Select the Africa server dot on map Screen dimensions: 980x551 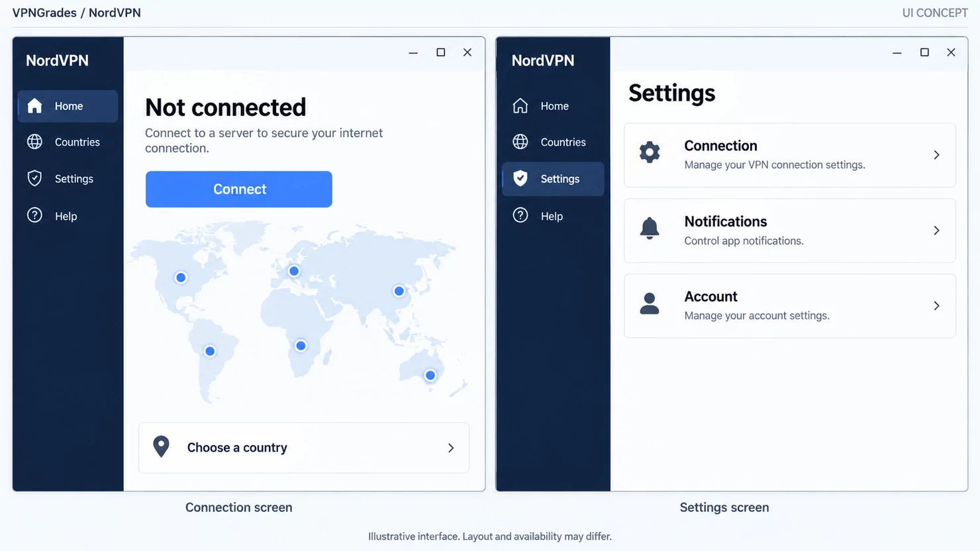point(301,345)
